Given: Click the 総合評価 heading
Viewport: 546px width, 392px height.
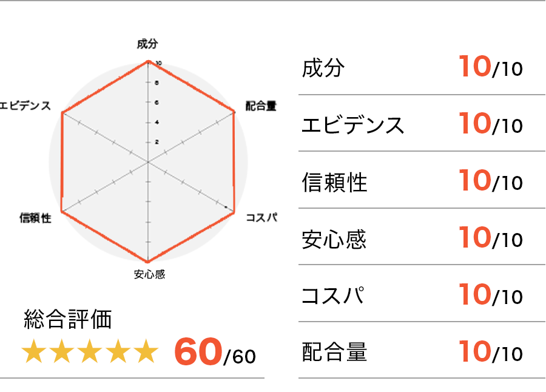Looking at the screenshot, I should [68, 318].
